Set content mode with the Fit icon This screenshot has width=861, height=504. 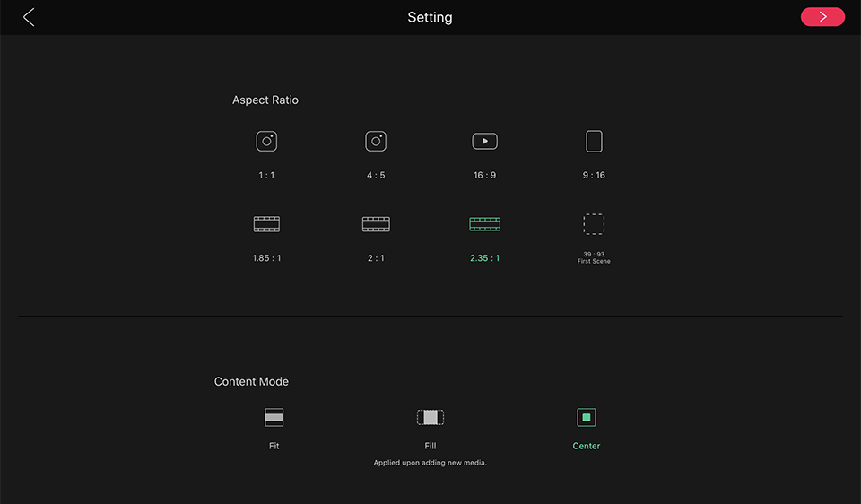coord(274,417)
